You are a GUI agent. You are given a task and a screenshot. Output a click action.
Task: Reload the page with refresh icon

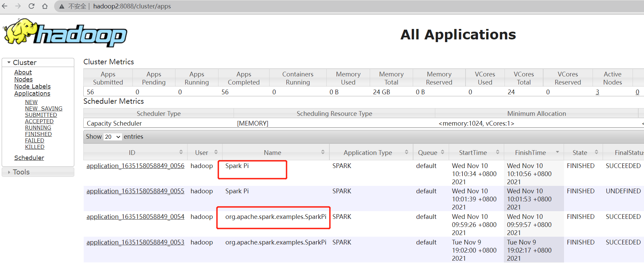pos(31,6)
